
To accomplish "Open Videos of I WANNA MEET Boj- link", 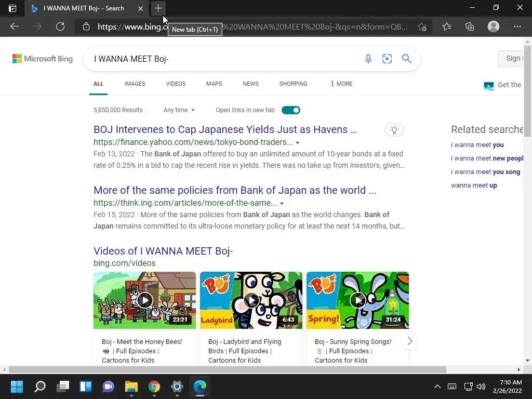I will 163,251.
